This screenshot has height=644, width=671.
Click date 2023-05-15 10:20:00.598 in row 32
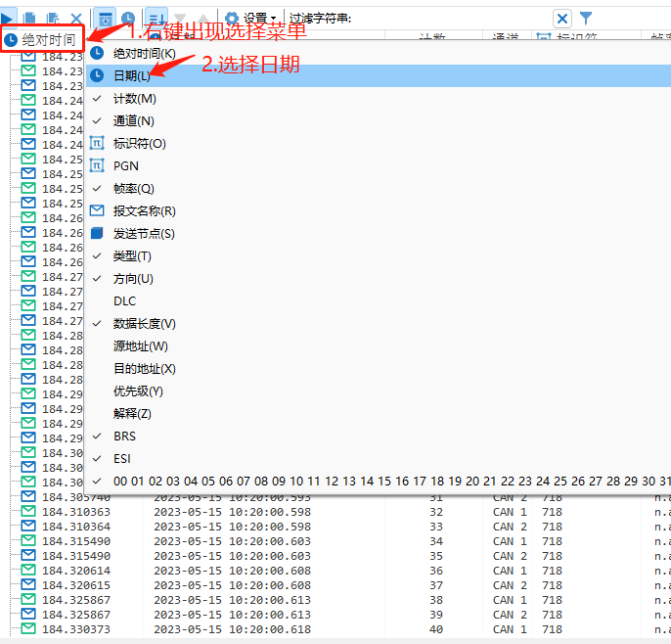(233, 512)
